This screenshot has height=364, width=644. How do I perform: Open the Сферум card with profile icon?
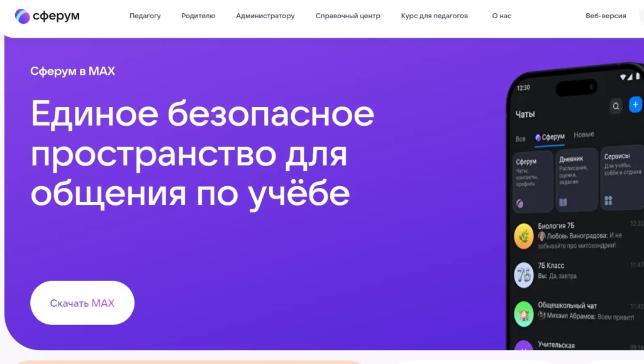pos(533,182)
